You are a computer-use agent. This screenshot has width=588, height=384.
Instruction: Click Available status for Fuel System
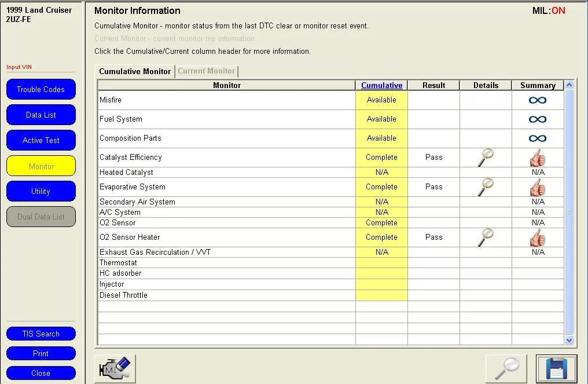pos(381,119)
